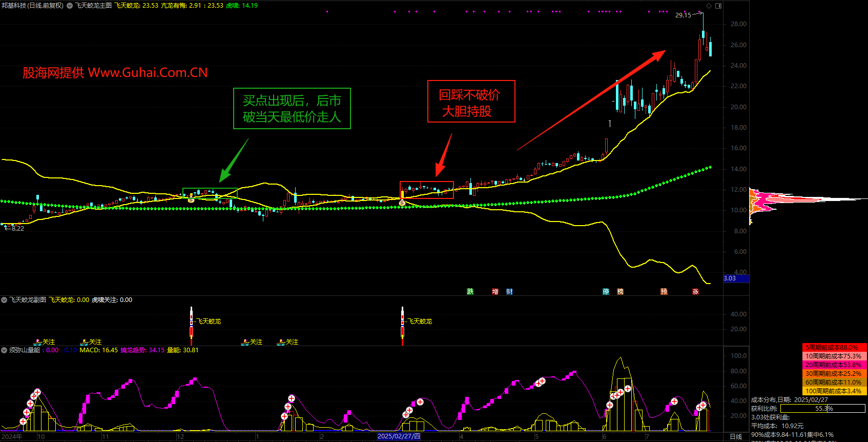Image resolution: width=868 pixels, height=442 pixels.
Task: Click the 平均成本: 10.92元 line
Action: pyautogui.click(x=777, y=426)
